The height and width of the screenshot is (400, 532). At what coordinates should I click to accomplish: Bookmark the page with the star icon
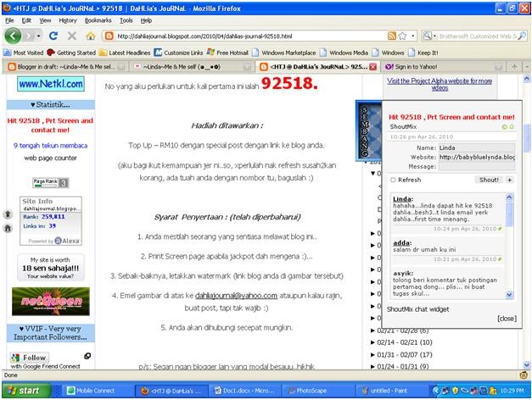[402, 36]
